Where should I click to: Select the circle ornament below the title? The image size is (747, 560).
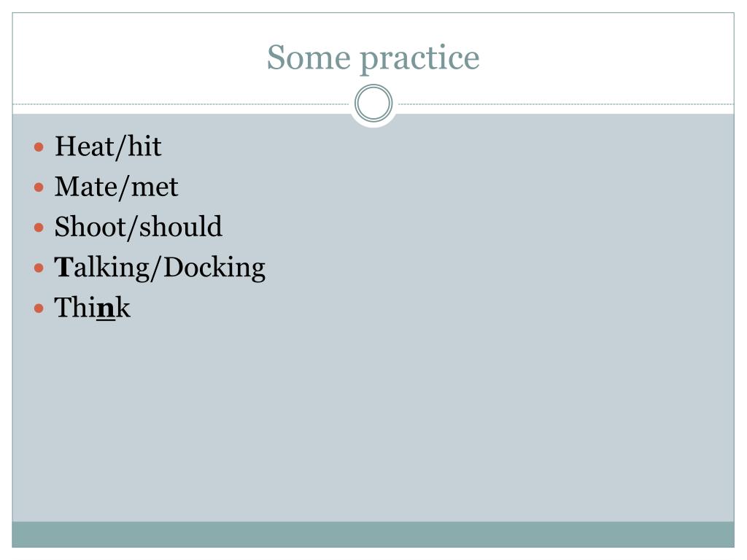(373, 104)
